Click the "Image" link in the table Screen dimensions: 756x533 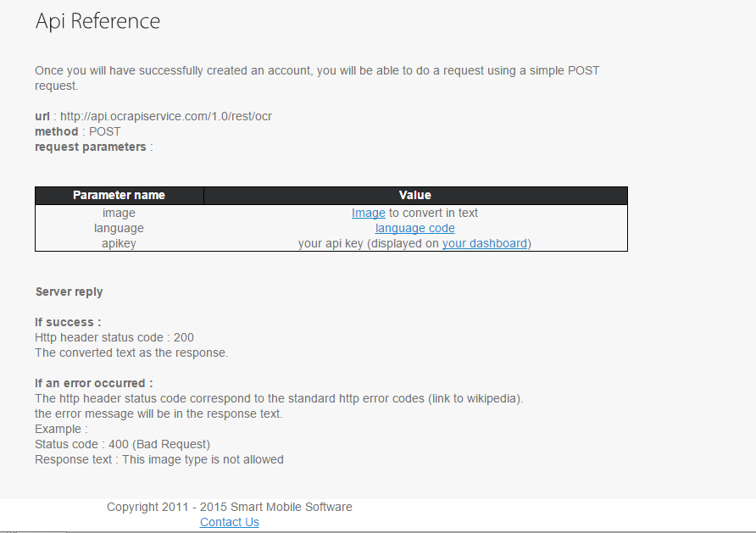(x=368, y=214)
